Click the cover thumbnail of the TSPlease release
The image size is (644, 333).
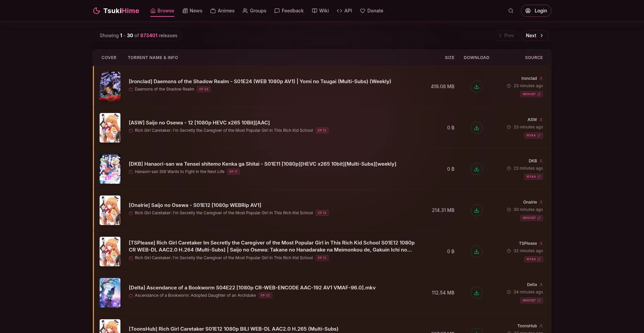[x=110, y=252]
